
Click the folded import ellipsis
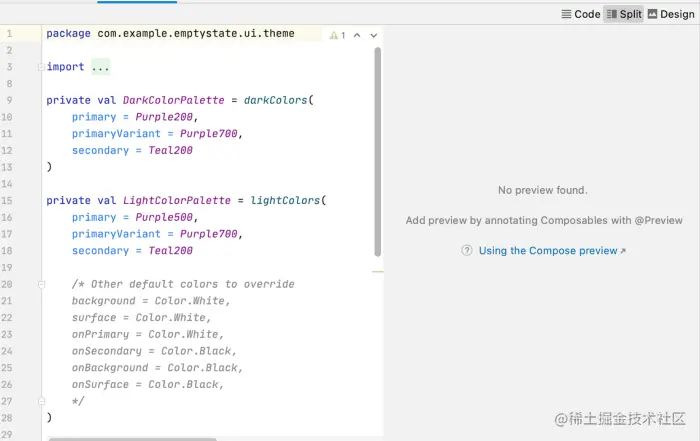point(100,67)
